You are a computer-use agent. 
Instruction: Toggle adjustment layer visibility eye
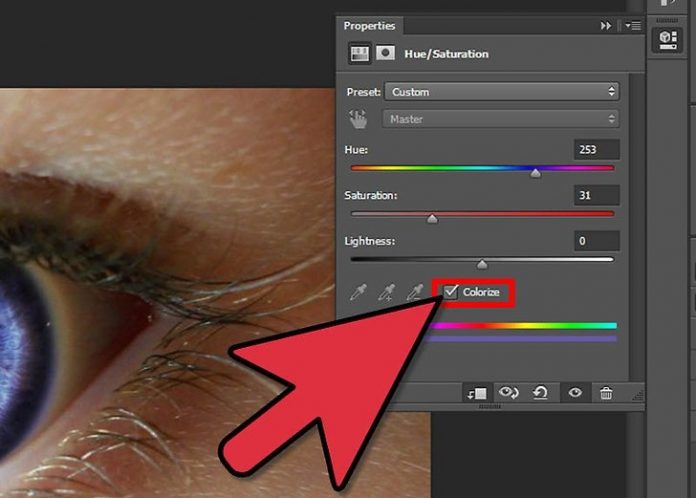coord(575,393)
